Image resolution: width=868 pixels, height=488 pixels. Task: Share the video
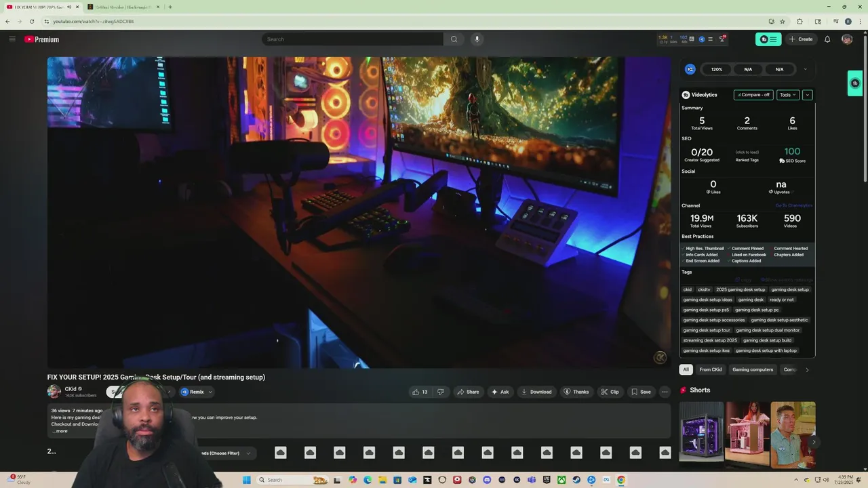[x=468, y=392]
